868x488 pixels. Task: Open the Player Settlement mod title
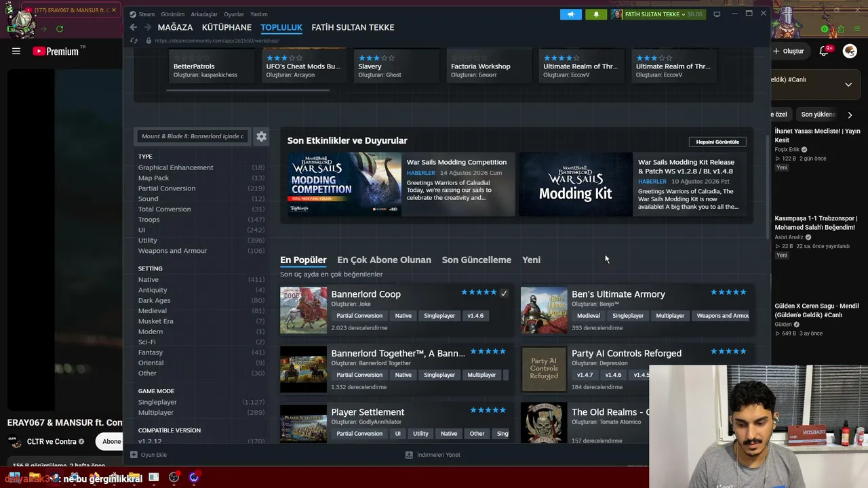368,412
